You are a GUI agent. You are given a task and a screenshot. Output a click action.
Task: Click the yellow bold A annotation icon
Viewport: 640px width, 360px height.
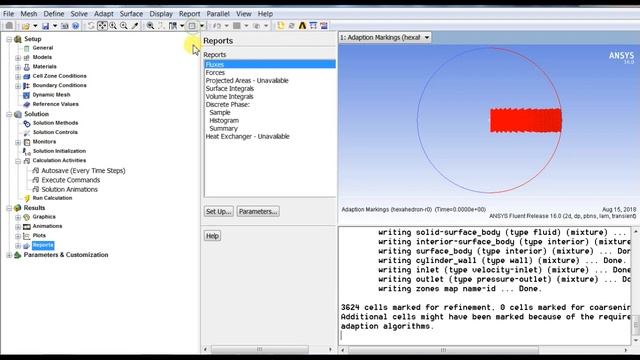pos(302,26)
